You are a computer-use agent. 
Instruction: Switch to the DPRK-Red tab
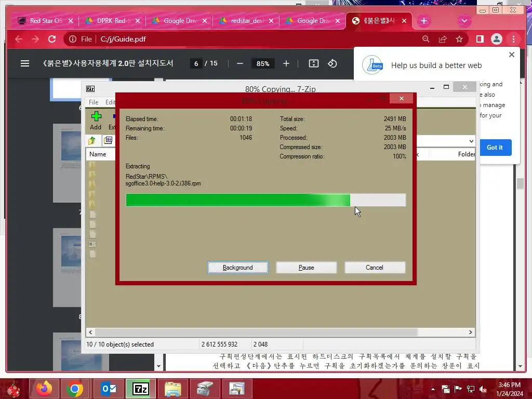[112, 21]
